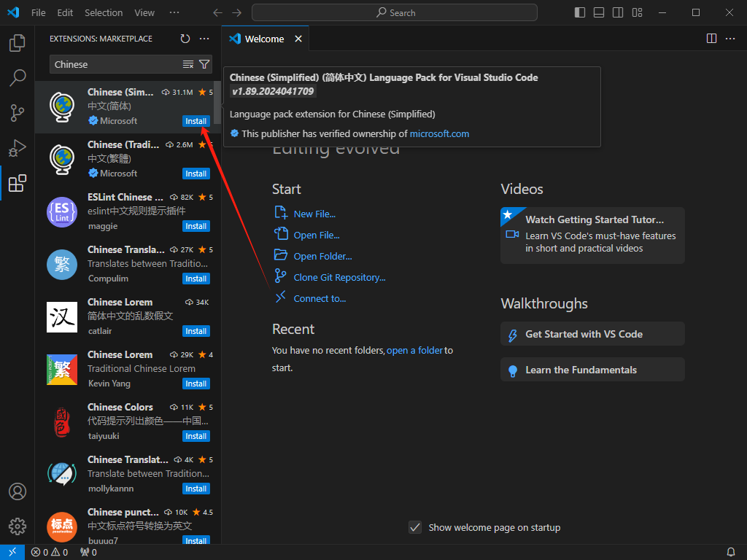
Task: Open the Run and Debug view
Action: pyautogui.click(x=18, y=149)
